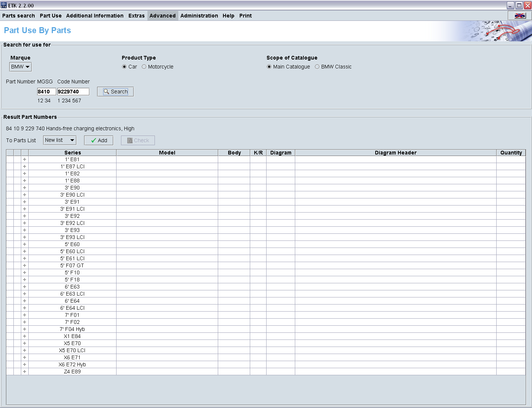Expand the 3' E90 series row
This screenshot has height=408, width=532.
(25, 188)
